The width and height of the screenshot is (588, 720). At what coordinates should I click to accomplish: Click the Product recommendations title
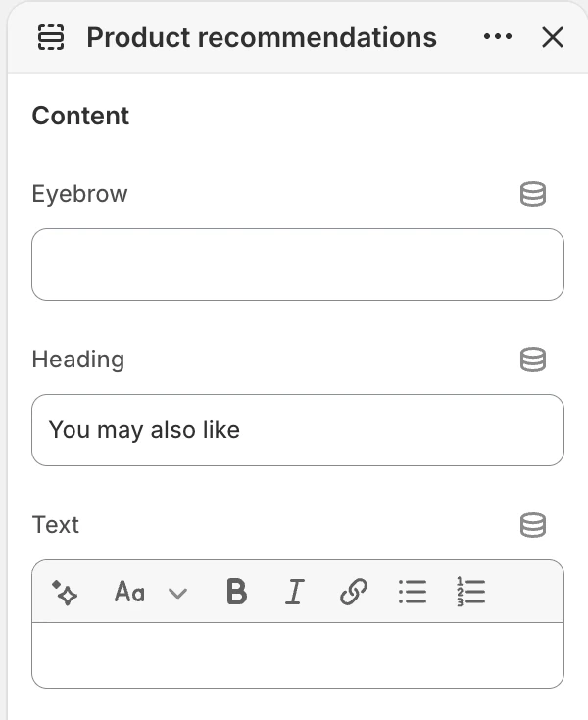[262, 37]
